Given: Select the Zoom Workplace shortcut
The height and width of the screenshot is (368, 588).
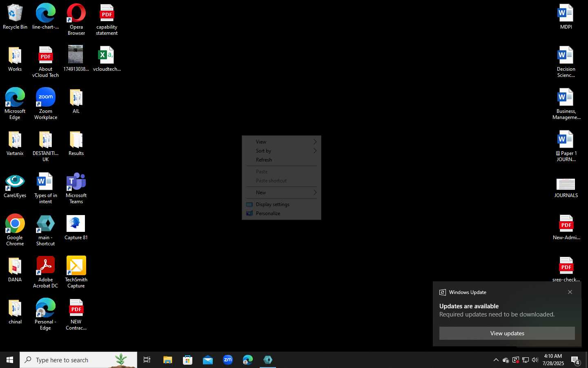Looking at the screenshot, I should coord(46,104).
